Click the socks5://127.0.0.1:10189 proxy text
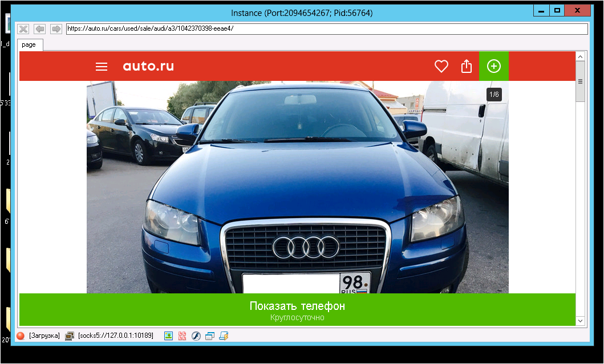This screenshot has height=364, width=604. tap(116, 336)
